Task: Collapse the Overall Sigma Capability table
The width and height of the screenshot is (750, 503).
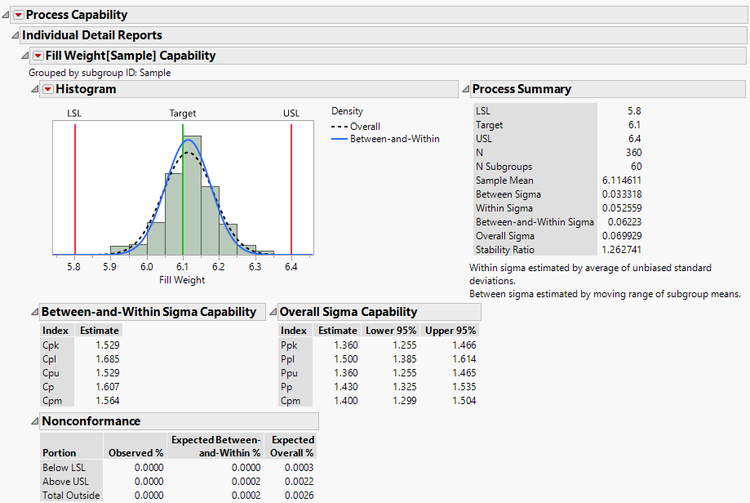Action: [273, 312]
